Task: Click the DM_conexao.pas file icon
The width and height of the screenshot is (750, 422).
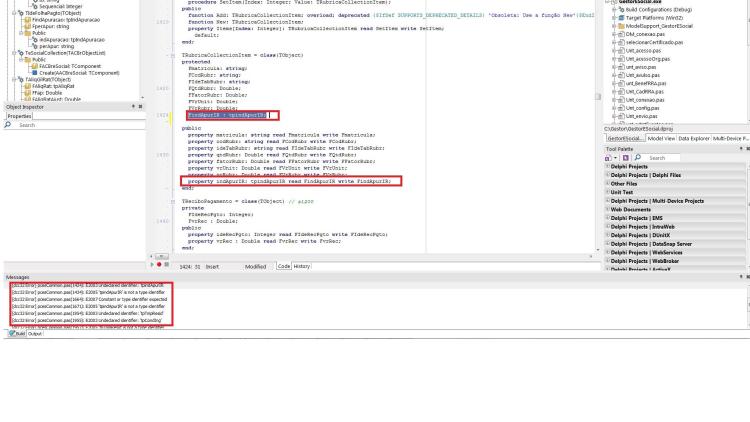Action: [x=621, y=34]
